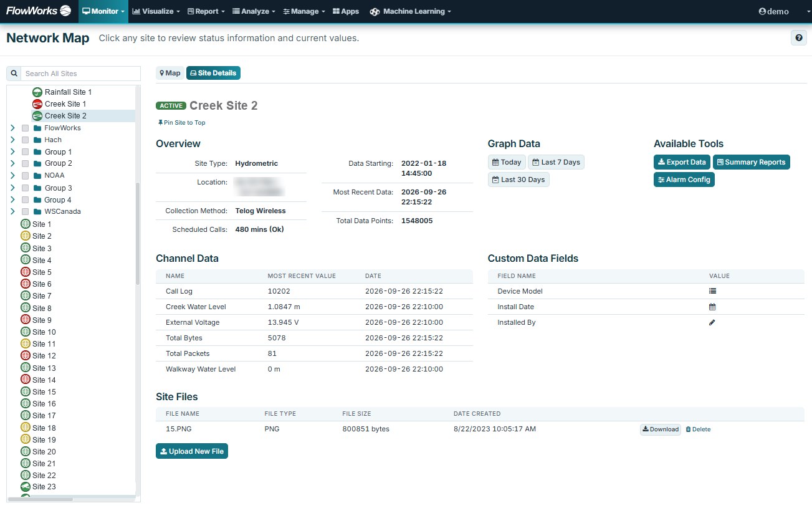Image resolution: width=812 pixels, height=513 pixels.
Task: Check the FlowWorks folder checkbox
Action: coord(25,128)
